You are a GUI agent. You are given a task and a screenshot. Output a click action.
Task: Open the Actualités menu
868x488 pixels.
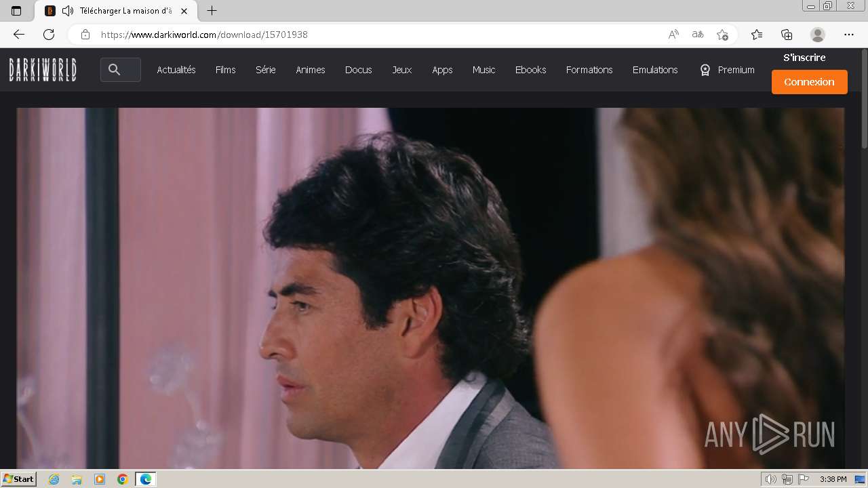tap(176, 70)
